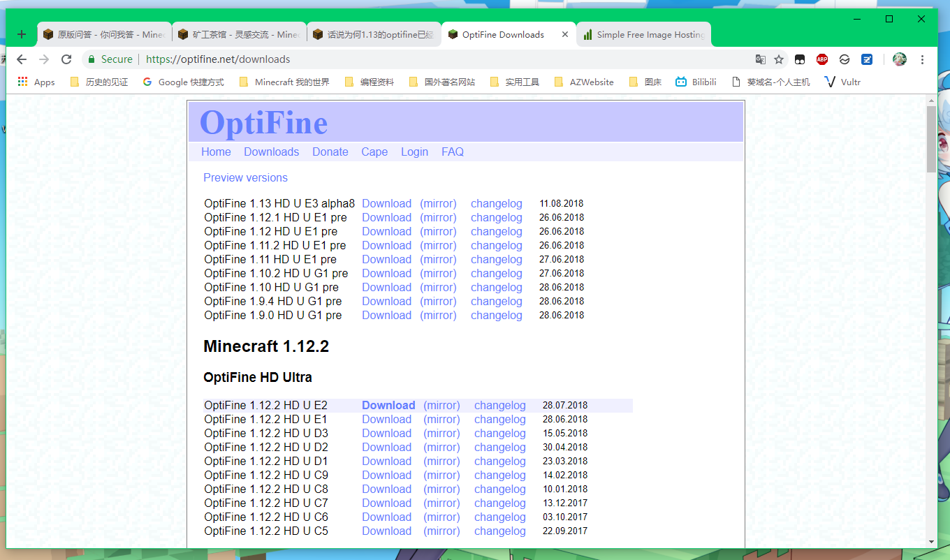Download OptiFine 1.11.2 HD U E1 pre

386,246
